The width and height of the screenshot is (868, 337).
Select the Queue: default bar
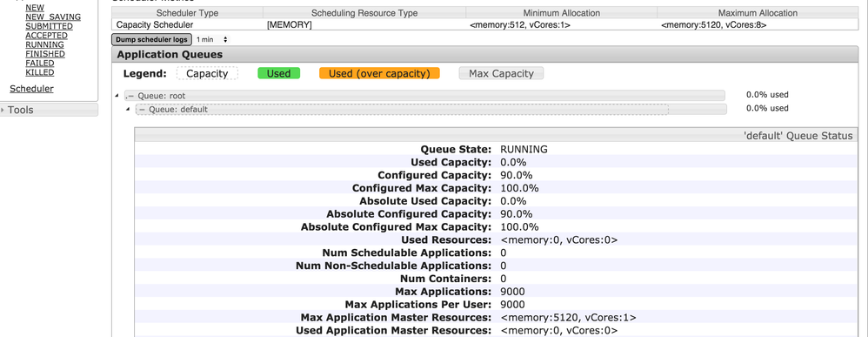tap(431, 109)
